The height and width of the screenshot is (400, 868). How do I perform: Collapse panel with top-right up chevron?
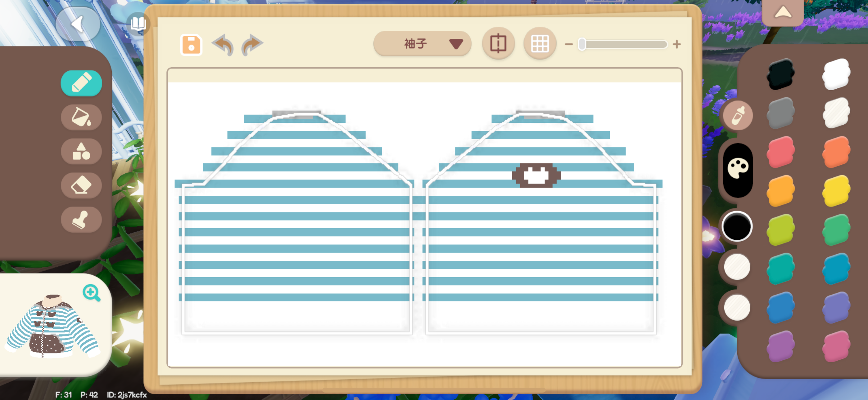pyautogui.click(x=782, y=13)
